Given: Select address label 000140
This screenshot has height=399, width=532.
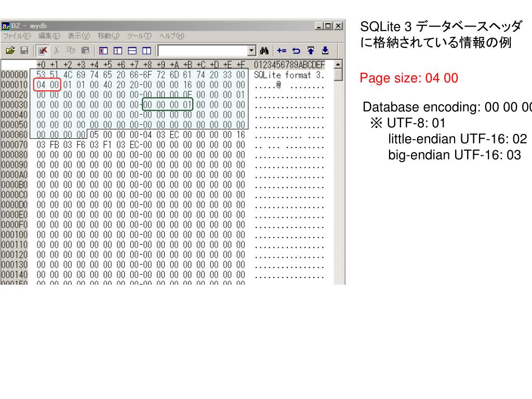Looking at the screenshot, I should [x=14, y=274].
